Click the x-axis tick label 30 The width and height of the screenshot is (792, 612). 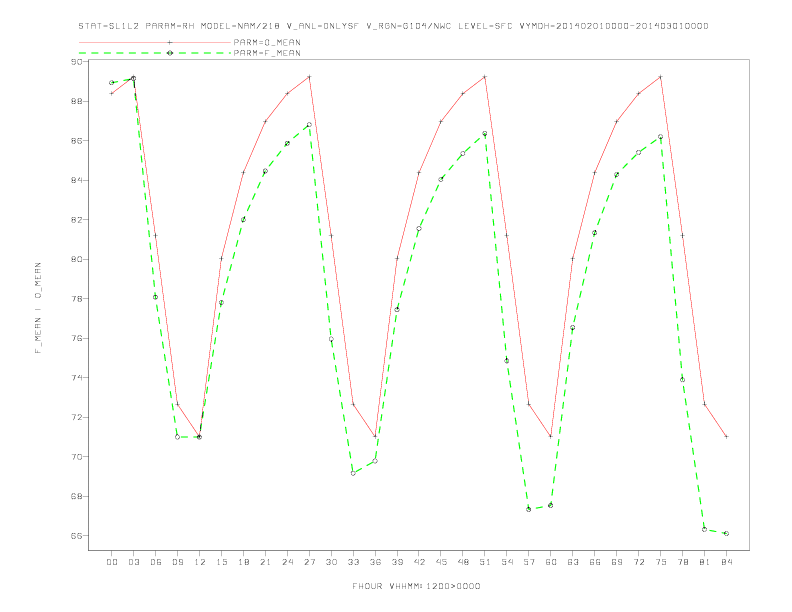pyautogui.click(x=331, y=562)
